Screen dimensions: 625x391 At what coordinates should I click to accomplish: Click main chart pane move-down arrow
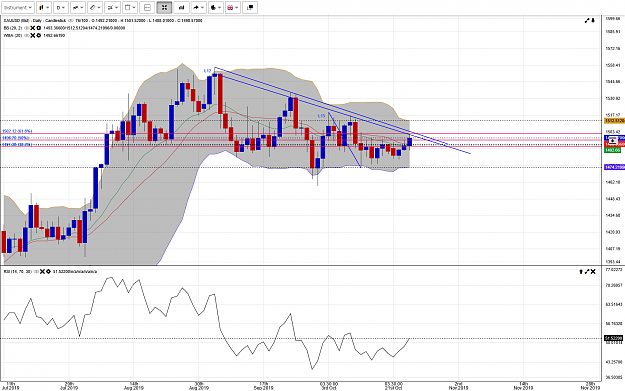(x=593, y=20)
